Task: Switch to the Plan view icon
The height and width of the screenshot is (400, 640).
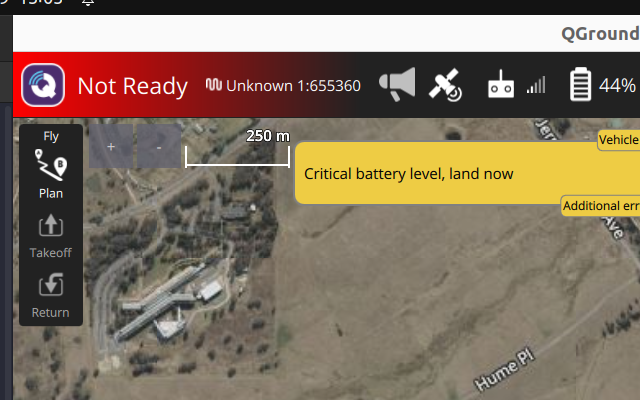Action: (51, 174)
